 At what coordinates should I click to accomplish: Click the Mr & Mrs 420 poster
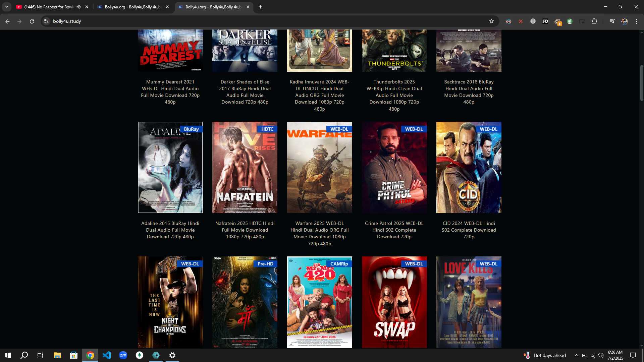coord(319,302)
